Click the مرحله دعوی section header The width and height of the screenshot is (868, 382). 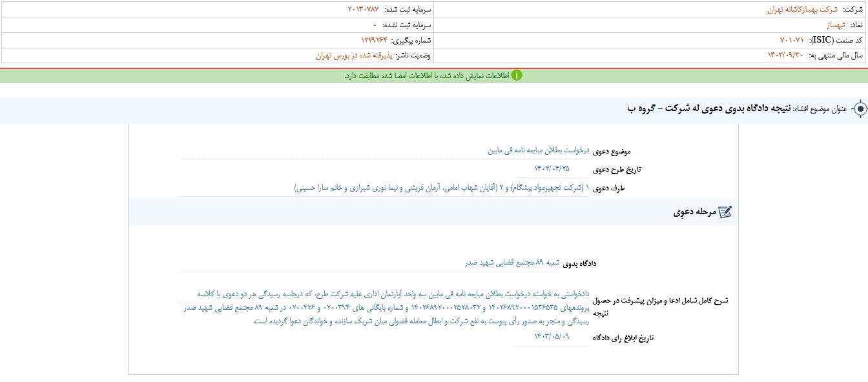[x=694, y=212]
